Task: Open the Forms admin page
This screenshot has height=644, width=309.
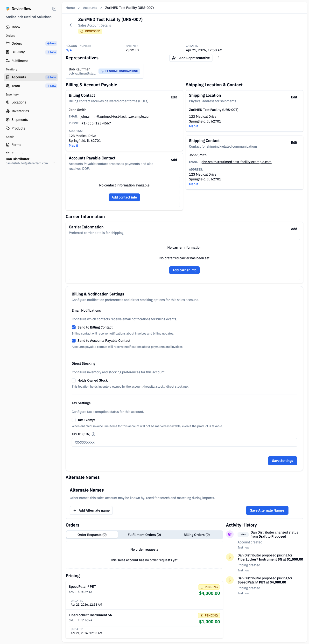Action: 16,144
